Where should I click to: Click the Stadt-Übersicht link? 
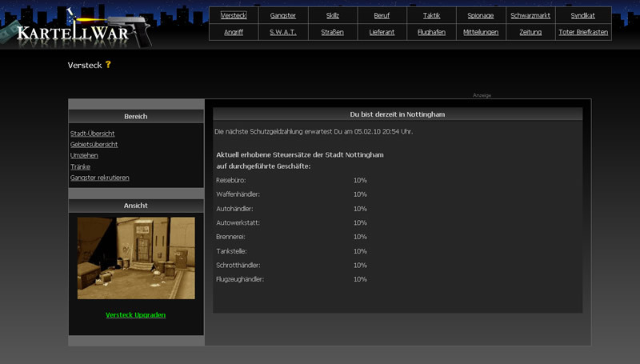click(93, 134)
